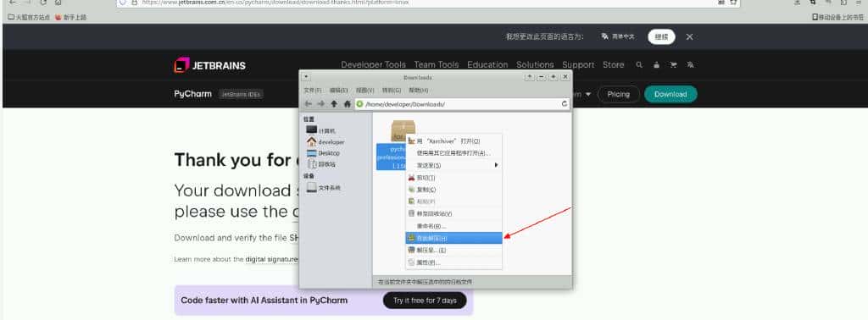Image resolution: width=868 pixels, height=320 pixels.
Task: Click the teal Download button
Action: pyautogui.click(x=670, y=95)
